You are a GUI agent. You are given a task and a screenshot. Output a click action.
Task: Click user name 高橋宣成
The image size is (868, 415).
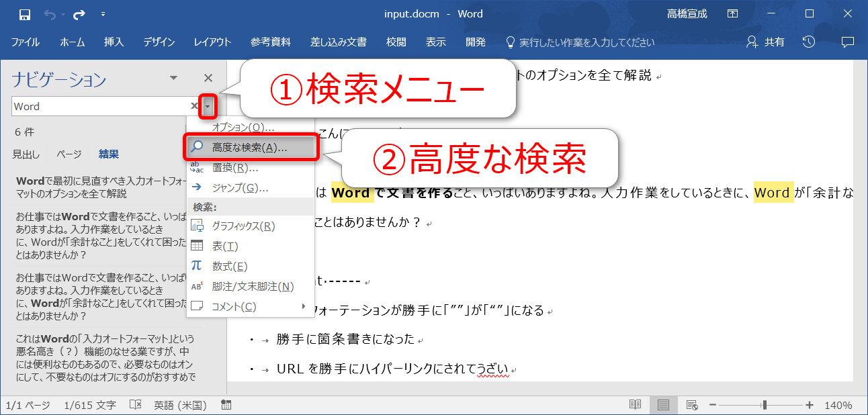pyautogui.click(x=687, y=14)
